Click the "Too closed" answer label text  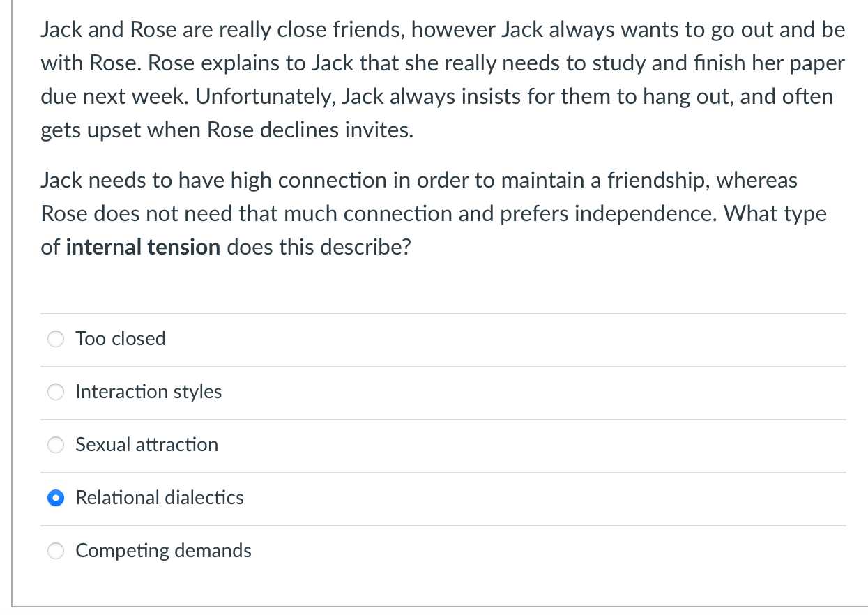[121, 339]
